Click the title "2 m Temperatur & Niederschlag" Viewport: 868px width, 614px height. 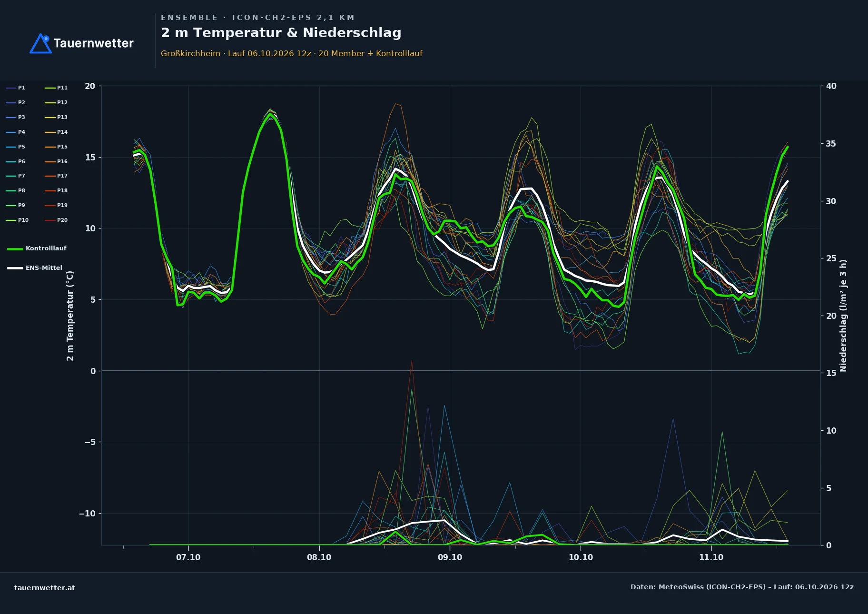(x=281, y=33)
